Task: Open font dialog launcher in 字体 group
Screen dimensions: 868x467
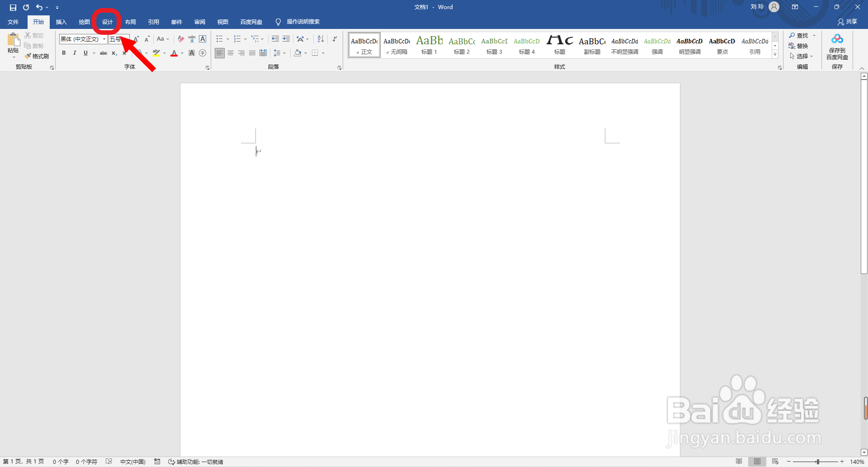Action: tap(208, 67)
